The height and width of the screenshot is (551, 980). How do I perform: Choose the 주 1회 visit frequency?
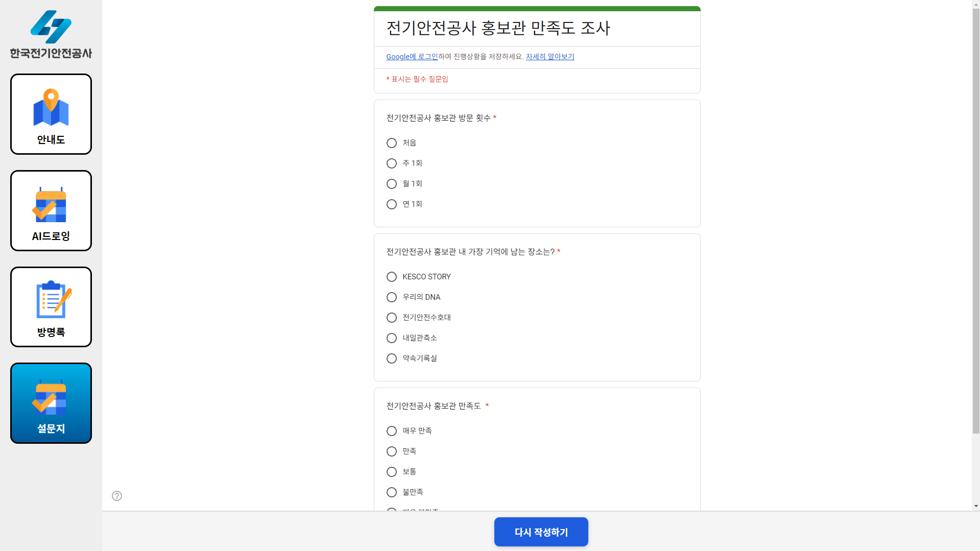click(392, 163)
